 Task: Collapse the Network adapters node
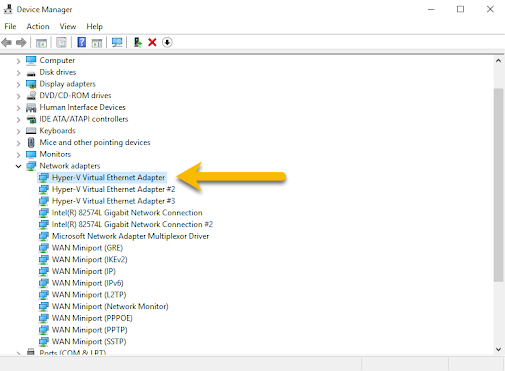click(18, 166)
